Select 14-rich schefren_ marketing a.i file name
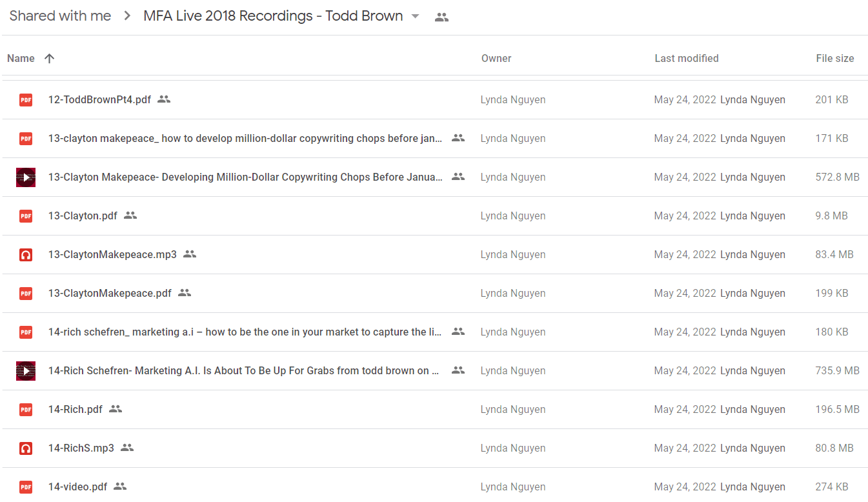This screenshot has height=502, width=868. 246,332
